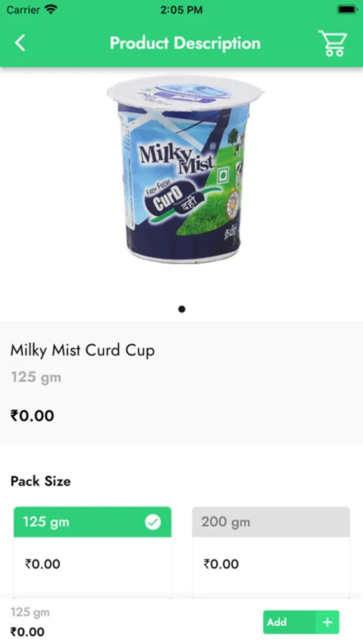363x644 pixels.
Task: Tap the battery icon in status bar
Action: pyautogui.click(x=347, y=9)
